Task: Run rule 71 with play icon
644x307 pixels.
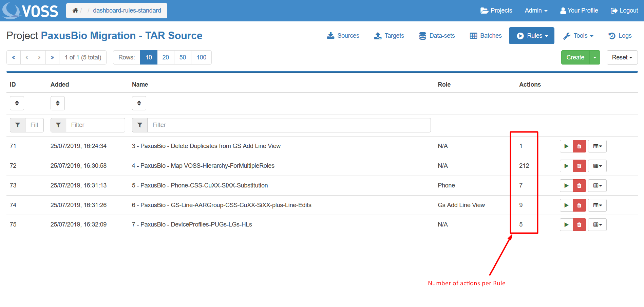Action: tap(566, 146)
